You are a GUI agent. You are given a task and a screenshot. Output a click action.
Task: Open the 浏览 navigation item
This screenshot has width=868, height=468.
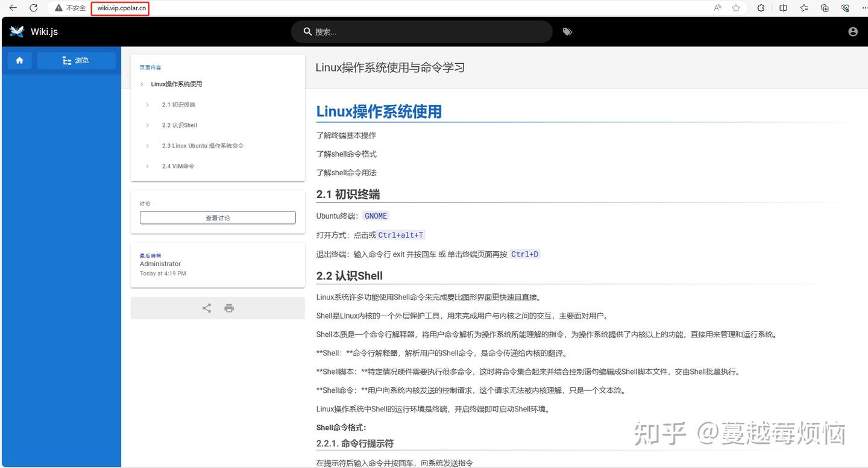[x=77, y=60]
